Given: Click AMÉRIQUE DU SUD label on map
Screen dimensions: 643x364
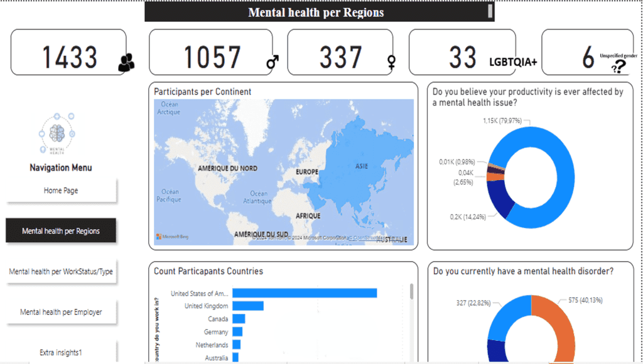Looking at the screenshot, I should [x=261, y=235].
